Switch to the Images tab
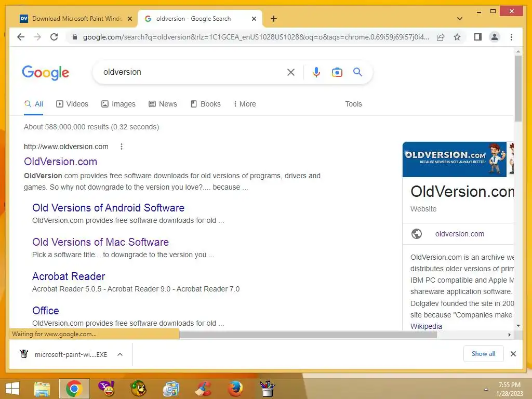532x399 pixels. tap(118, 104)
